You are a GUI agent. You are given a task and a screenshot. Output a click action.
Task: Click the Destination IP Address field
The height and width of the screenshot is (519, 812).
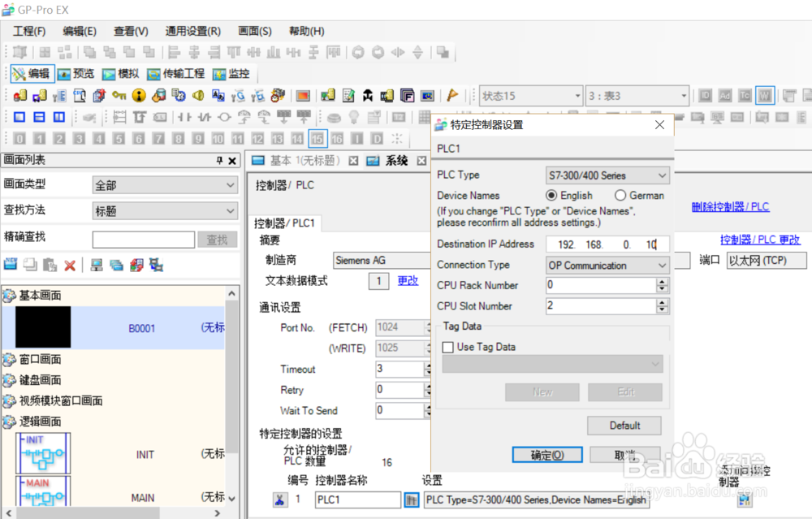(x=607, y=244)
